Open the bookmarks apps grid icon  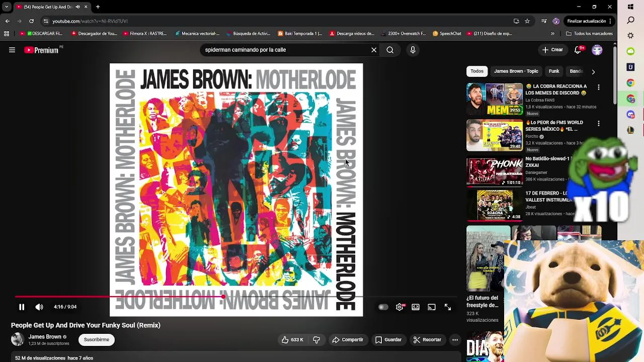click(x=7, y=34)
